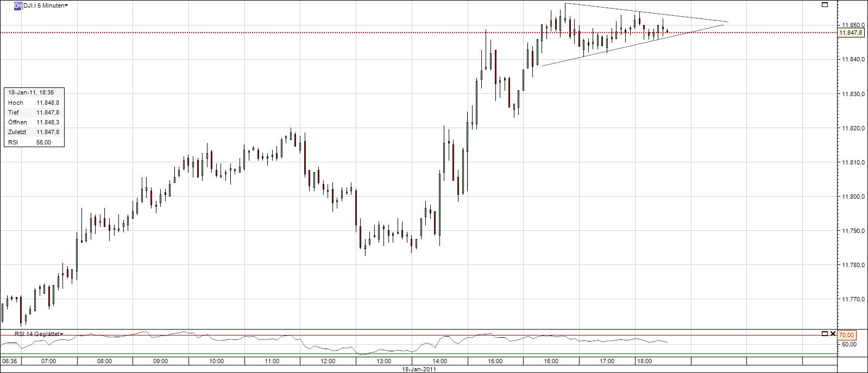Click the CFD instrument icon
Screen dimensions: 868x373
pos(18,5)
